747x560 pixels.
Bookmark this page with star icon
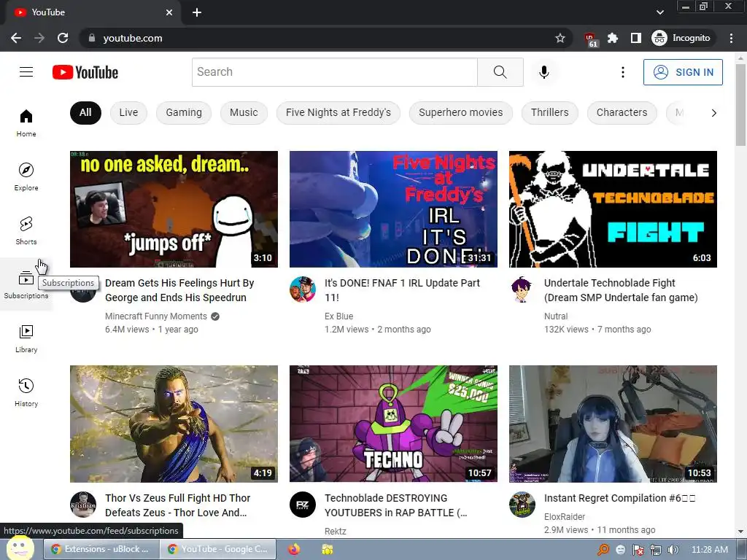[560, 38]
